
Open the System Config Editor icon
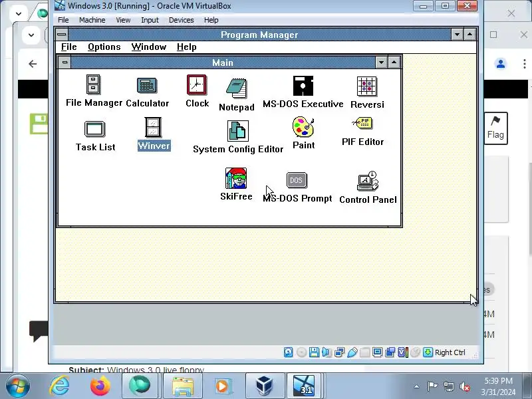point(237,131)
